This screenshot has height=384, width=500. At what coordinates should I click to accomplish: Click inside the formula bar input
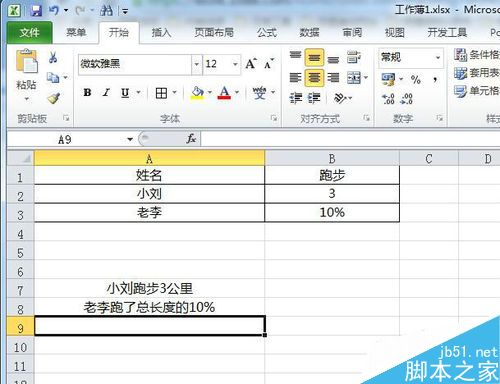pyautogui.click(x=350, y=139)
